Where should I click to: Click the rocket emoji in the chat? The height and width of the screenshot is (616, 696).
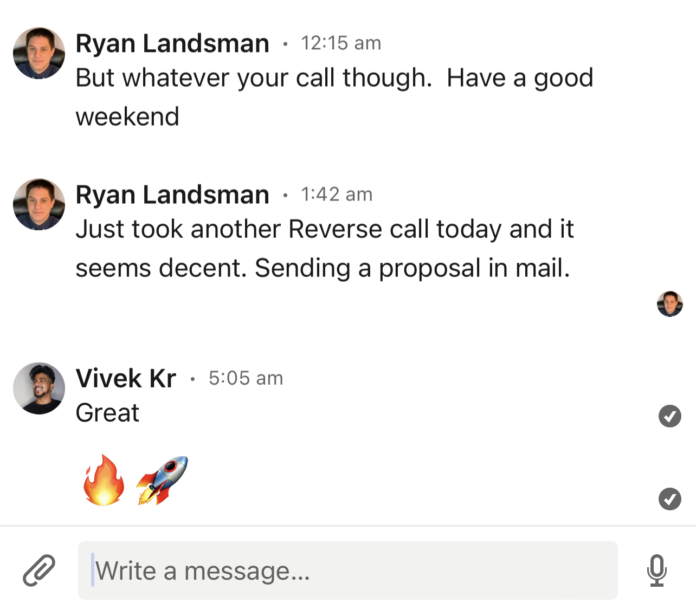point(162,480)
